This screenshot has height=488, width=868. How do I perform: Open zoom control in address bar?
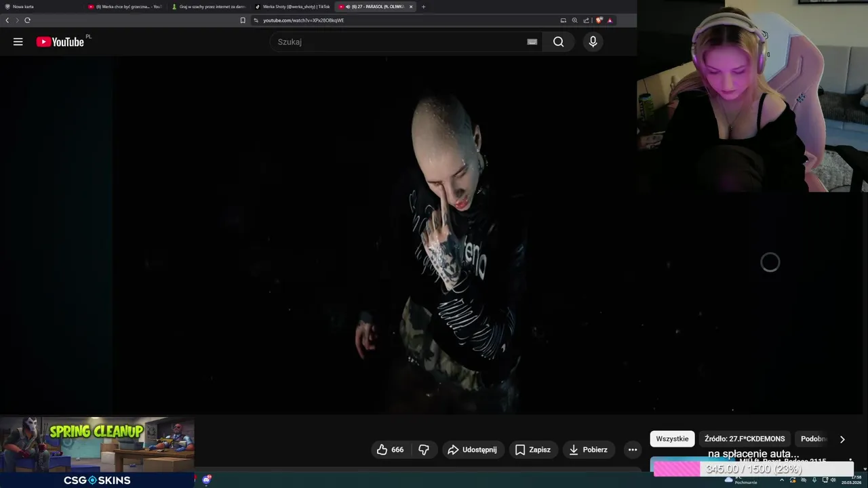tap(575, 20)
